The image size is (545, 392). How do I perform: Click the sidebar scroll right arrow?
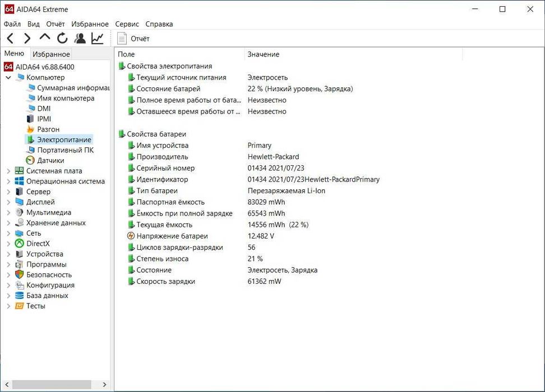[x=104, y=384]
